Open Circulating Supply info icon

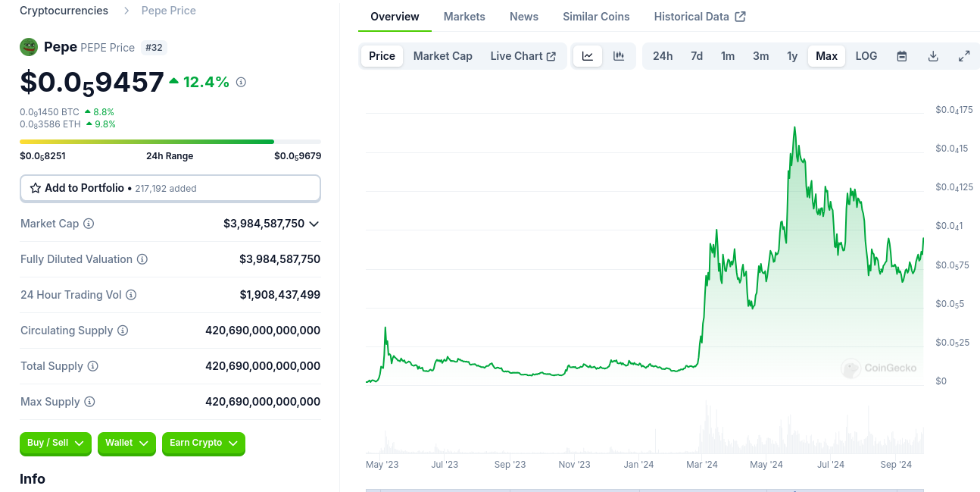pos(123,331)
